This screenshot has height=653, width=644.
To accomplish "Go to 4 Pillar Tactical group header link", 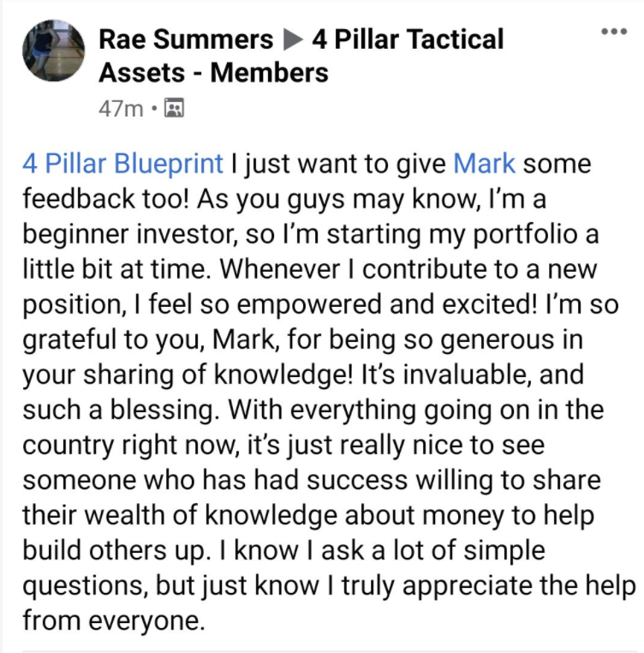I will pyautogui.click(x=408, y=39).
